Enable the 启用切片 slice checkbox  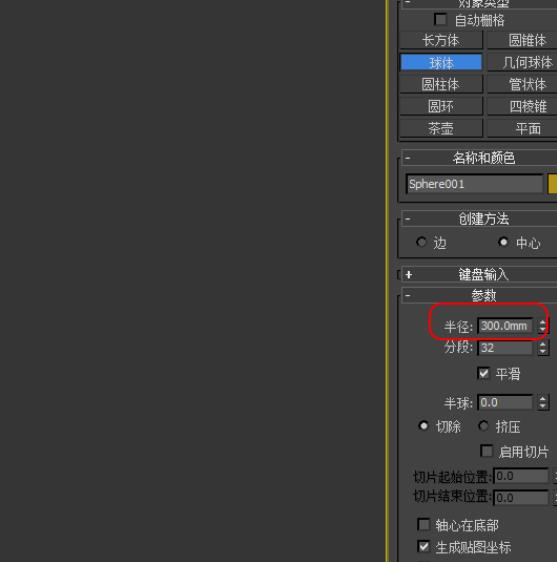click(486, 451)
